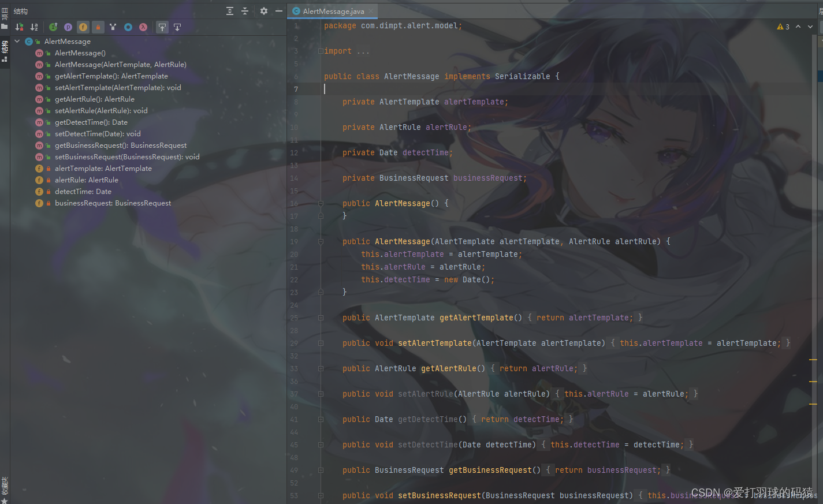Go to previous highlighted error arrow
Screen dimensions: 823x504
798,27
